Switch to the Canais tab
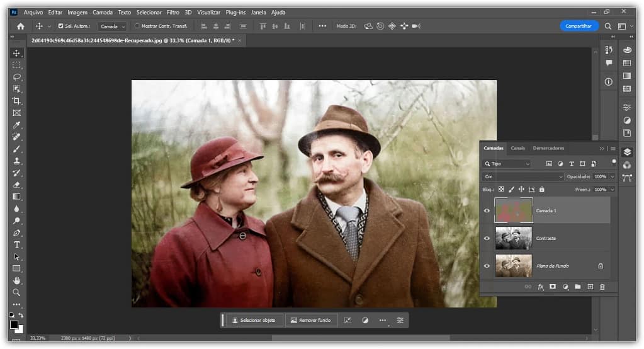644x349 pixels. [x=517, y=148]
